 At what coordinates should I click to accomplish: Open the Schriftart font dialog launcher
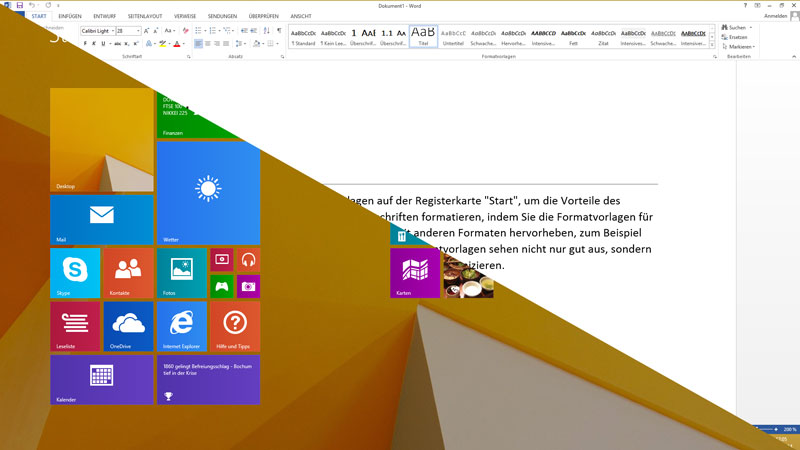pyautogui.click(x=189, y=57)
